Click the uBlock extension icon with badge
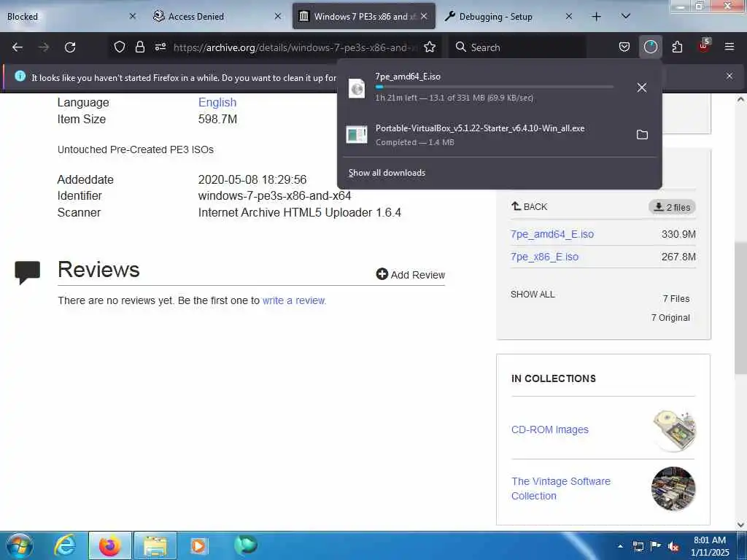747x560 pixels. (x=704, y=46)
